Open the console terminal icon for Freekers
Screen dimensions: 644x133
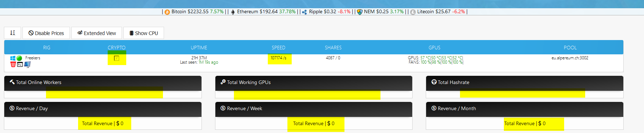point(20,65)
